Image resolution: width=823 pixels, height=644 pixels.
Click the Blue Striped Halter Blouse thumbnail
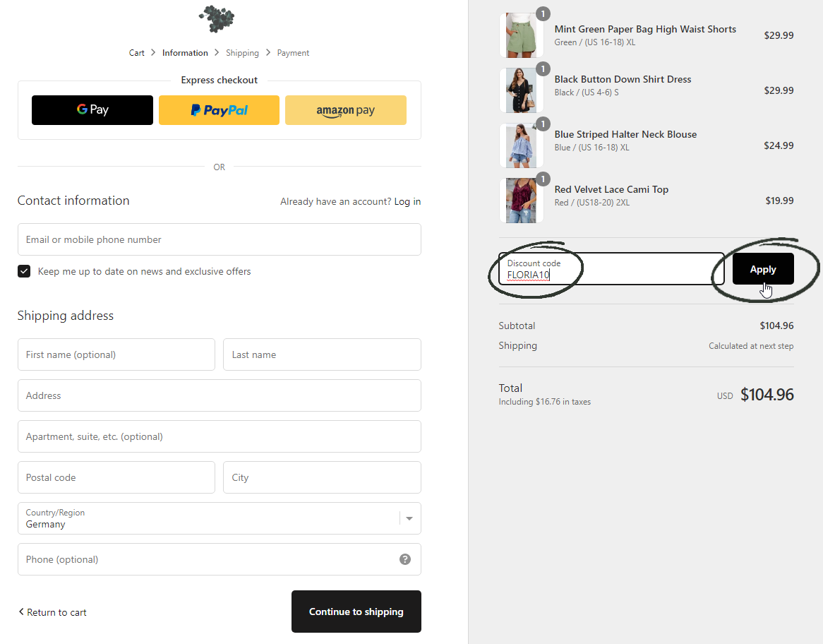(x=521, y=145)
